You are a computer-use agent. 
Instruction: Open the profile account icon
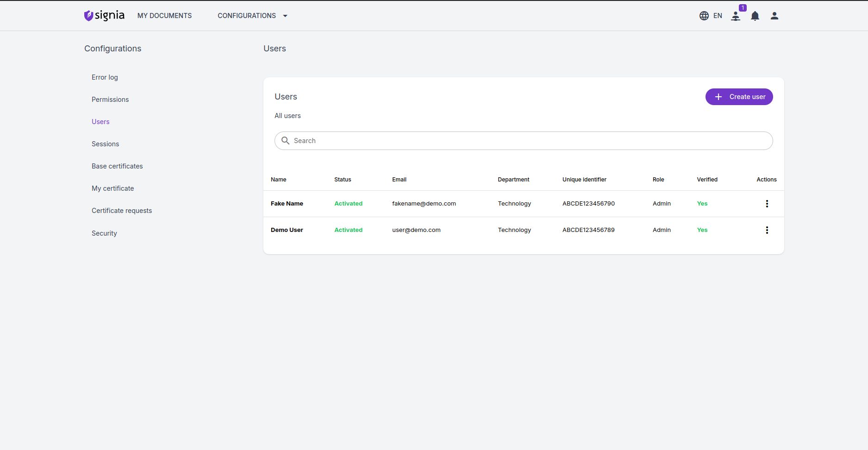point(774,16)
